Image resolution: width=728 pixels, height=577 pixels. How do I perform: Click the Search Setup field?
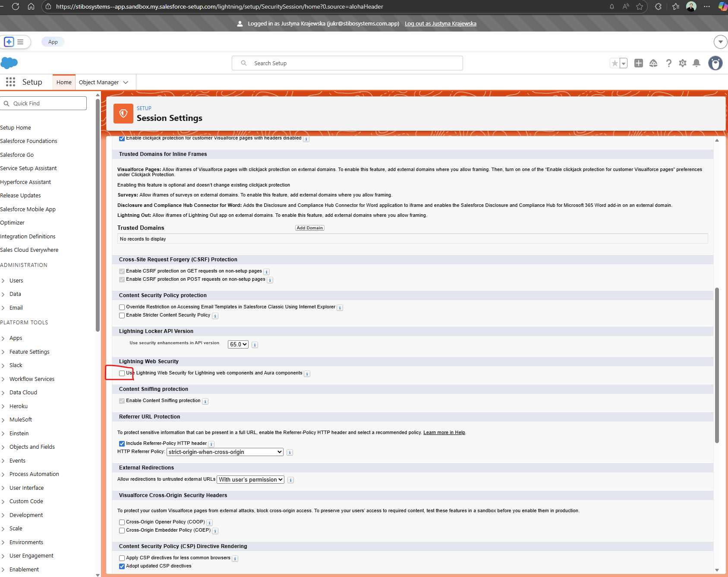(347, 63)
